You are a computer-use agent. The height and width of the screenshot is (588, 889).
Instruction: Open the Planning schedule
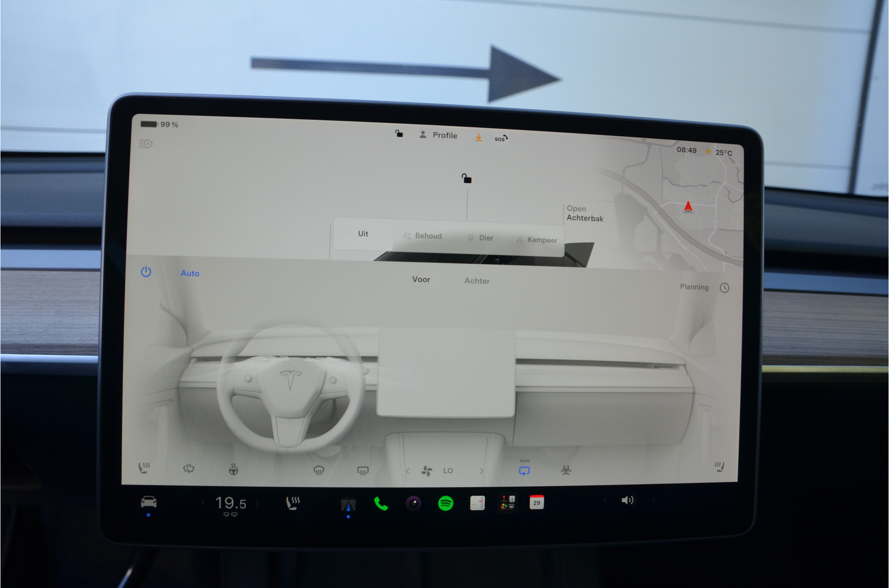[x=704, y=287]
